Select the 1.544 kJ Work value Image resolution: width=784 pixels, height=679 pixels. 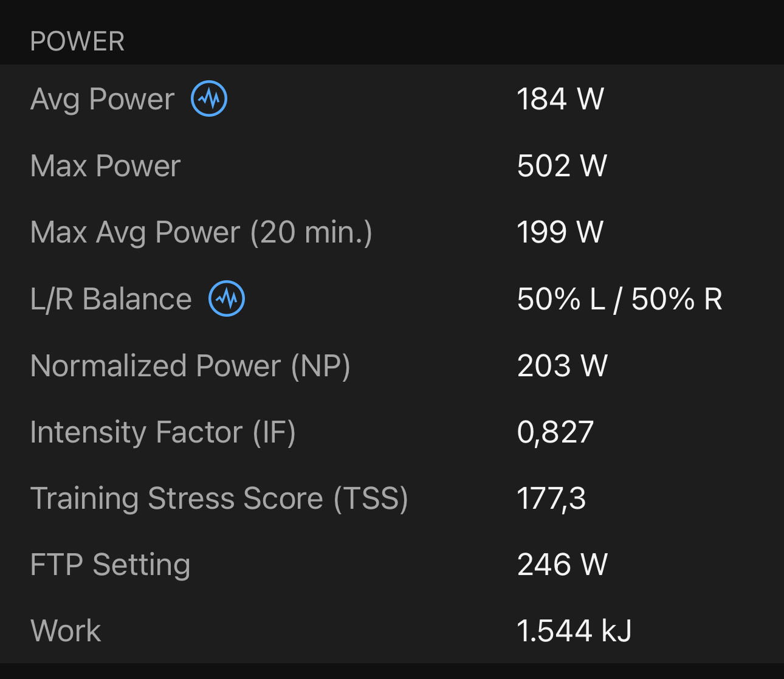574,631
